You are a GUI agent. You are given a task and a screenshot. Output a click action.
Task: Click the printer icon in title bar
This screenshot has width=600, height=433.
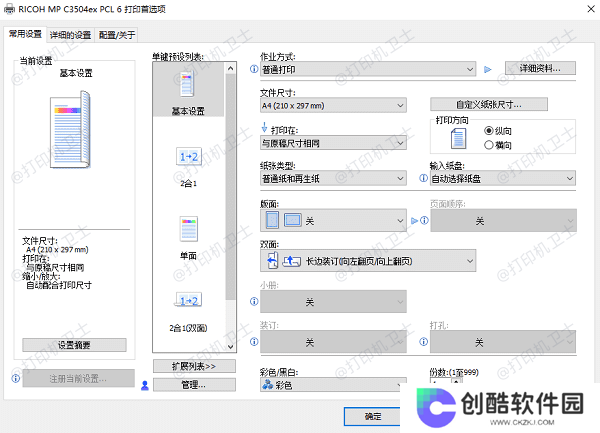point(10,9)
